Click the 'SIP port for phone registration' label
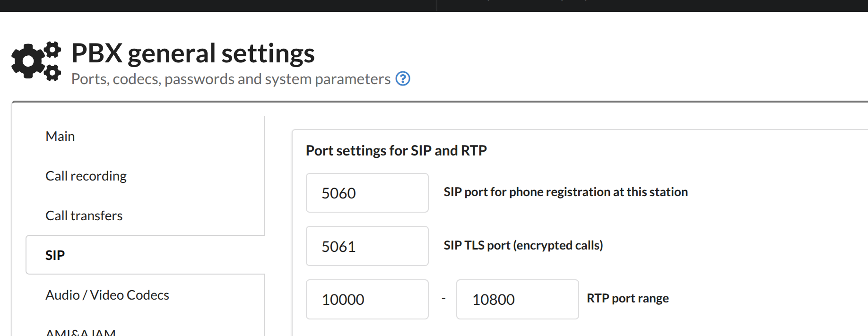 [x=565, y=192]
